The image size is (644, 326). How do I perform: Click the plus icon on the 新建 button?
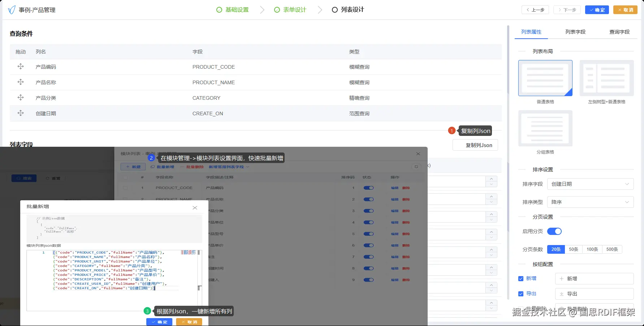coord(128,167)
